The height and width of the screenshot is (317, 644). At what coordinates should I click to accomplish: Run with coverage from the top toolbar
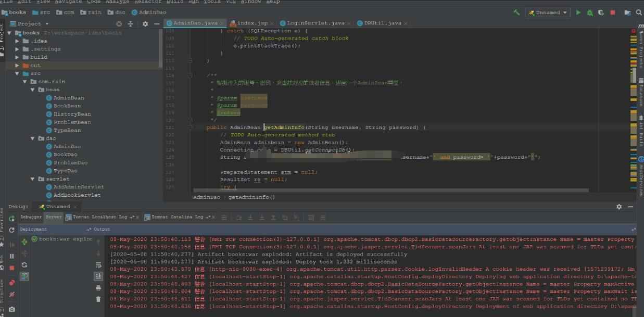coord(601,12)
